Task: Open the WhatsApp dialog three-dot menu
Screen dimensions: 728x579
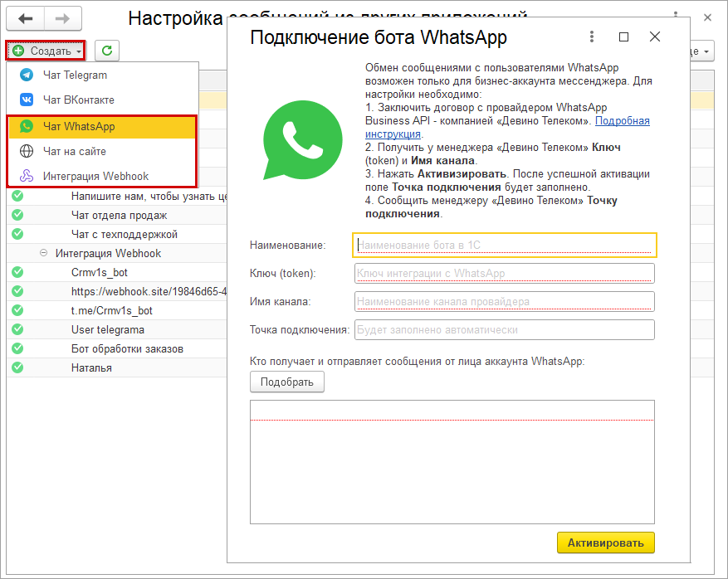Action: [592, 36]
